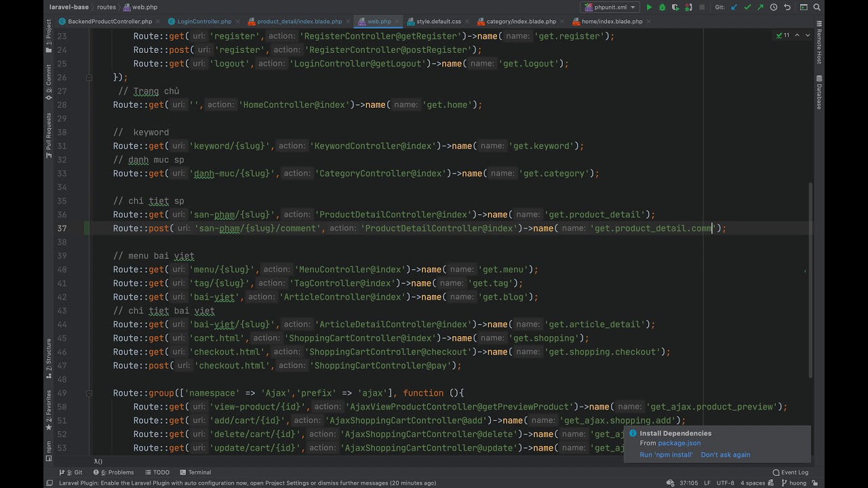Close the home/index.blade.php tab
868x488 pixels.
tap(648, 22)
